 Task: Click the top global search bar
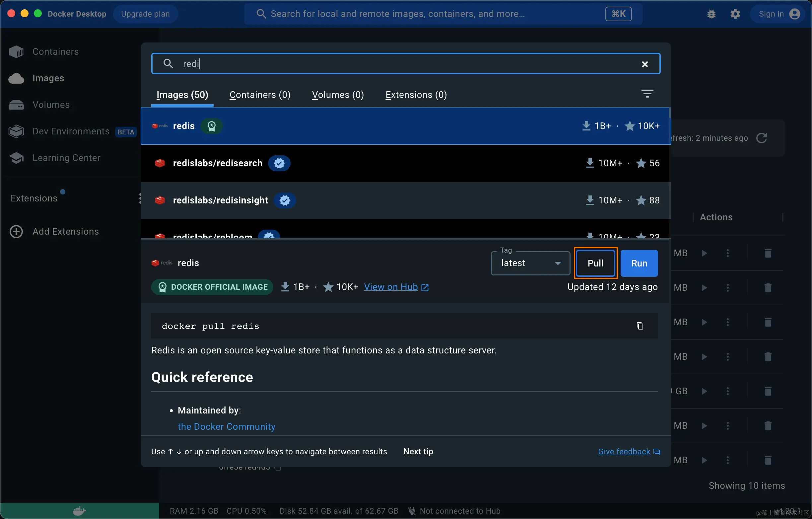click(443, 14)
